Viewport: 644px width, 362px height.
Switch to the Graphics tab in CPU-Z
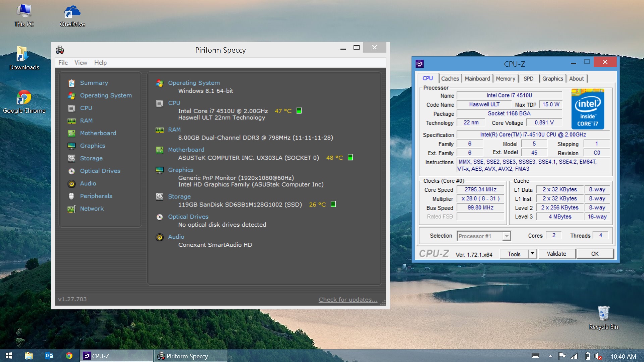(x=552, y=78)
